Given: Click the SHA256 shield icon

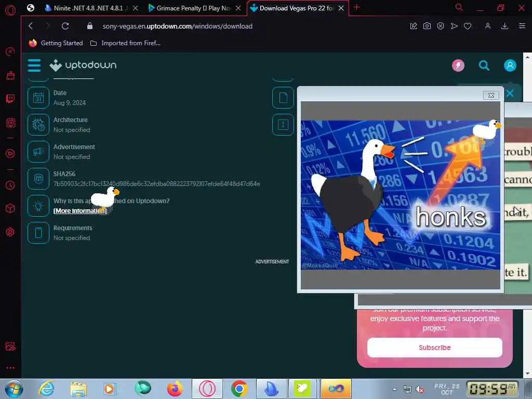Looking at the screenshot, I should pos(38,179).
